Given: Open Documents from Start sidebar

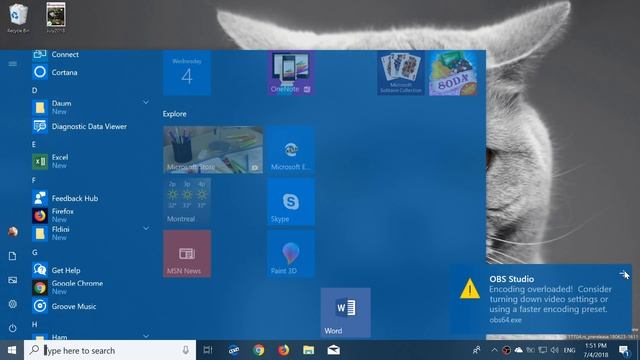Looking at the screenshot, I should 12,256.
